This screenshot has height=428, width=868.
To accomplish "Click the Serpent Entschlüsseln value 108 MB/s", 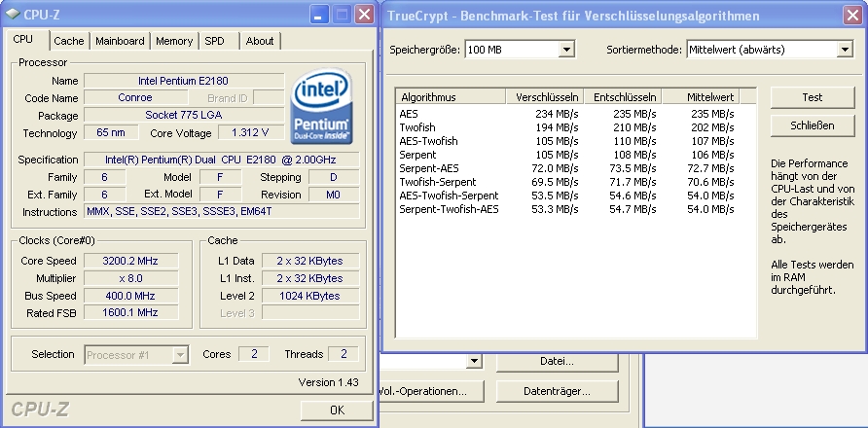I will point(634,155).
